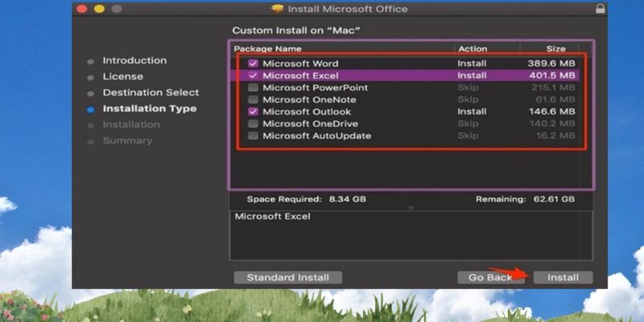
Task: Close the installer with red button
Action: [82, 9]
